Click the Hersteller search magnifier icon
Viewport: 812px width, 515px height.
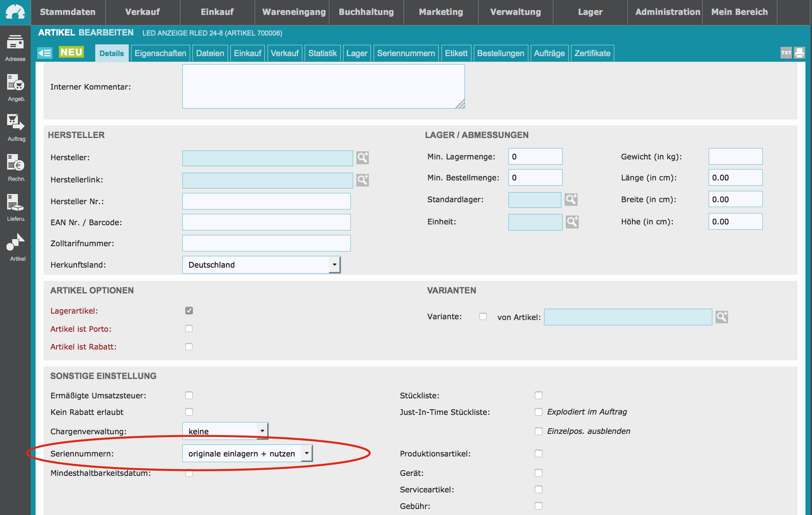point(362,158)
